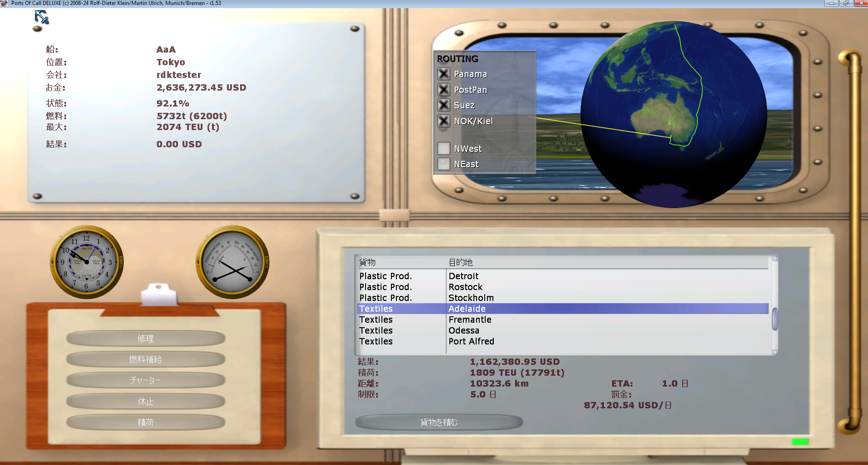Click the 目的地 column header
This screenshot has width=868, height=465.
(x=607, y=262)
